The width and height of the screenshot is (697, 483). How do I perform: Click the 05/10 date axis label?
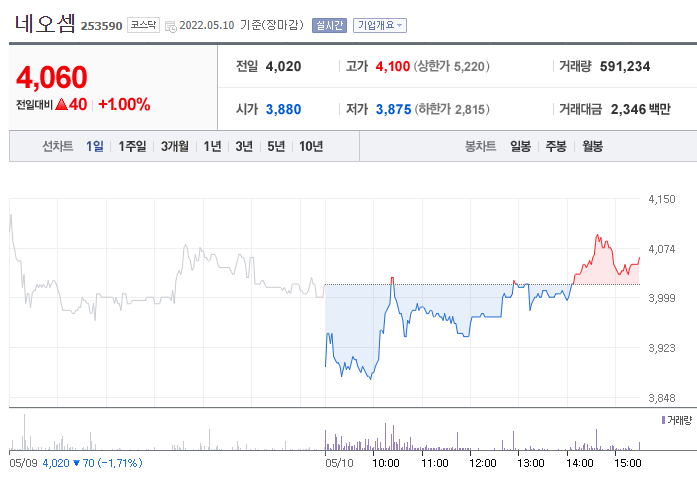coord(339,463)
